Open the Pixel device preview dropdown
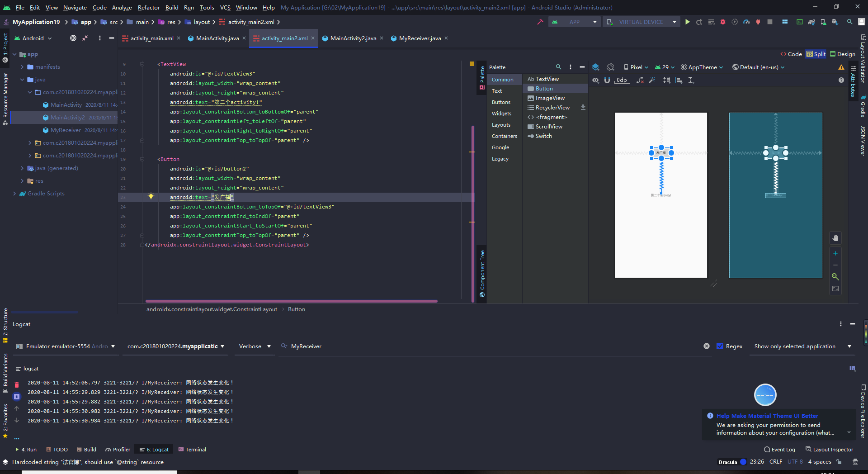Image resolution: width=868 pixels, height=474 pixels. tap(636, 67)
